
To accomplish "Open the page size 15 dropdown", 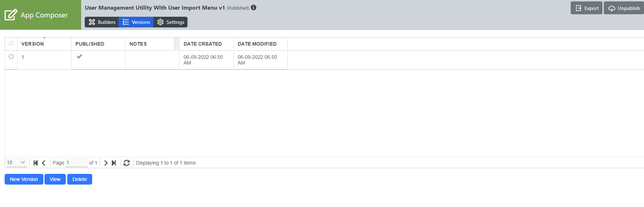I will 16,162.
